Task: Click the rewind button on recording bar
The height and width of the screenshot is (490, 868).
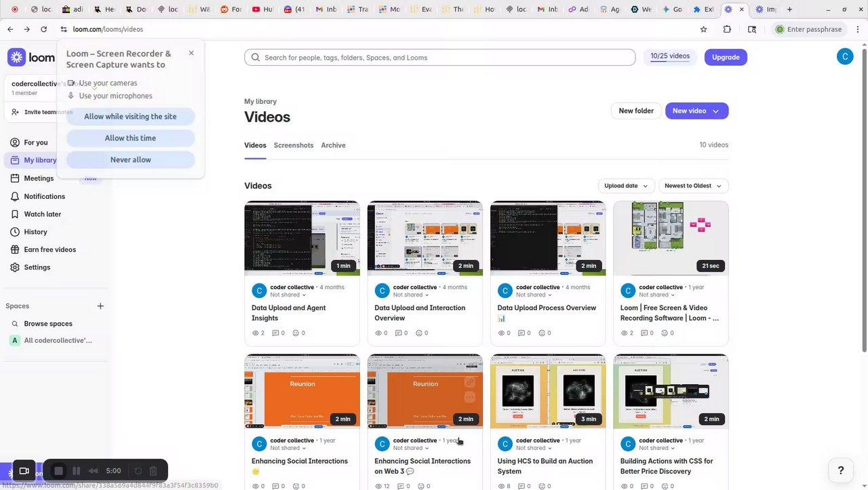Action: coord(94,471)
